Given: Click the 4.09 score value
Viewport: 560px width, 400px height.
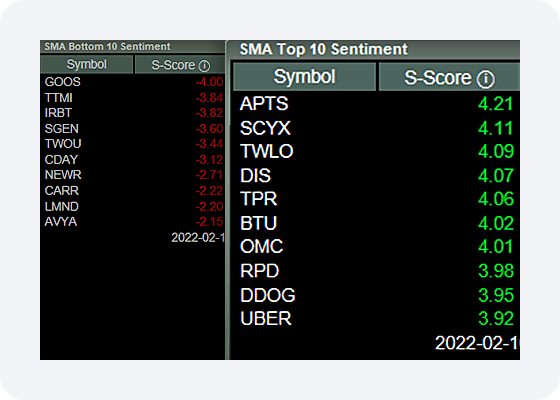Looking at the screenshot, I should (x=496, y=151).
